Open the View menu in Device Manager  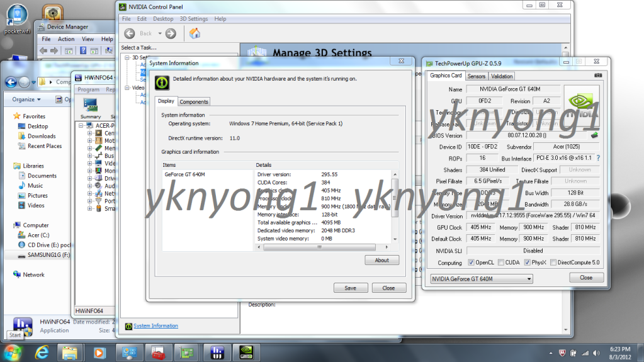click(88, 39)
